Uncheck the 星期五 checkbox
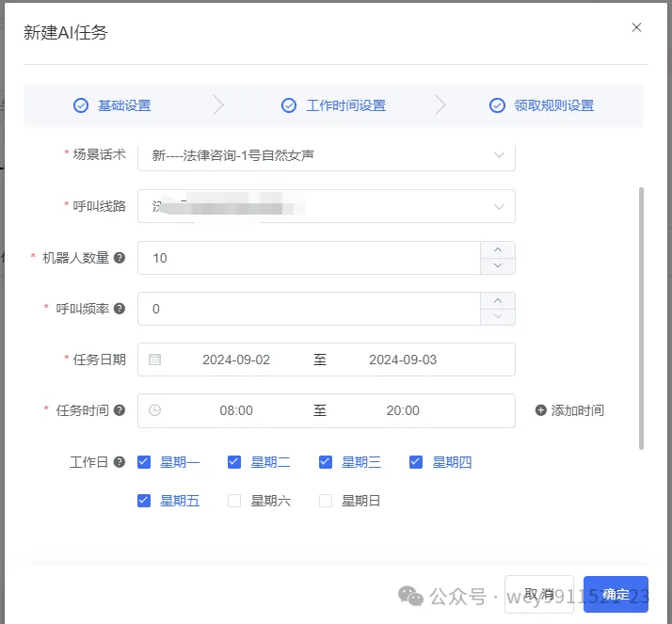This screenshot has width=672, height=624. tap(144, 501)
